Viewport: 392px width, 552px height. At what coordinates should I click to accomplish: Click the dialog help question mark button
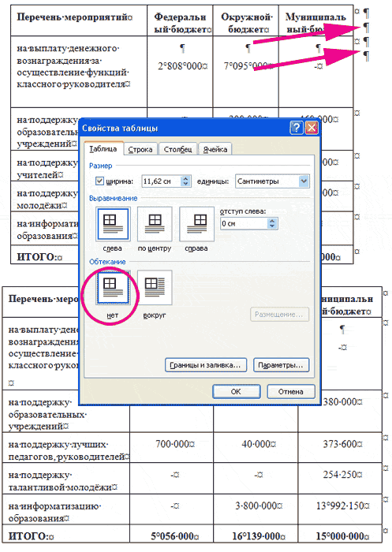point(297,128)
